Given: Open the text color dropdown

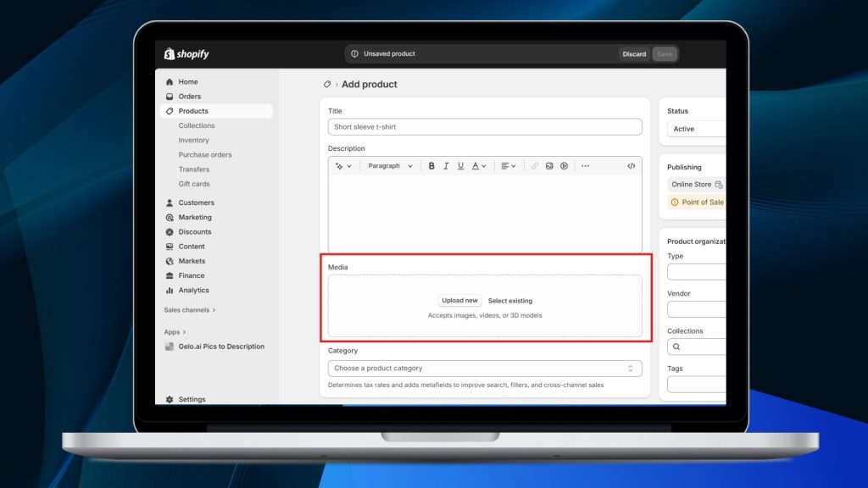Looking at the screenshot, I should point(479,166).
